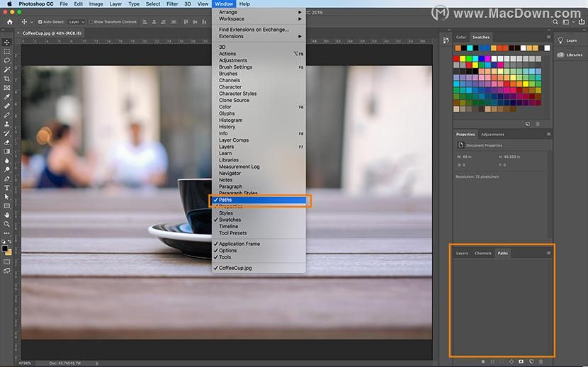
Task: Open the History panel icon in collapsed dock
Action: tap(446, 40)
